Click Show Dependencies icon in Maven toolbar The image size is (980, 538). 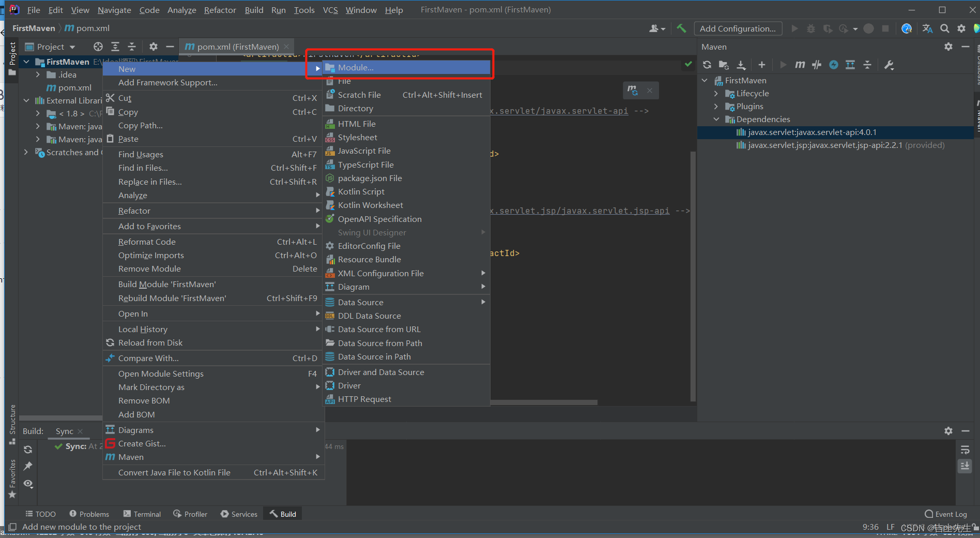(x=850, y=65)
